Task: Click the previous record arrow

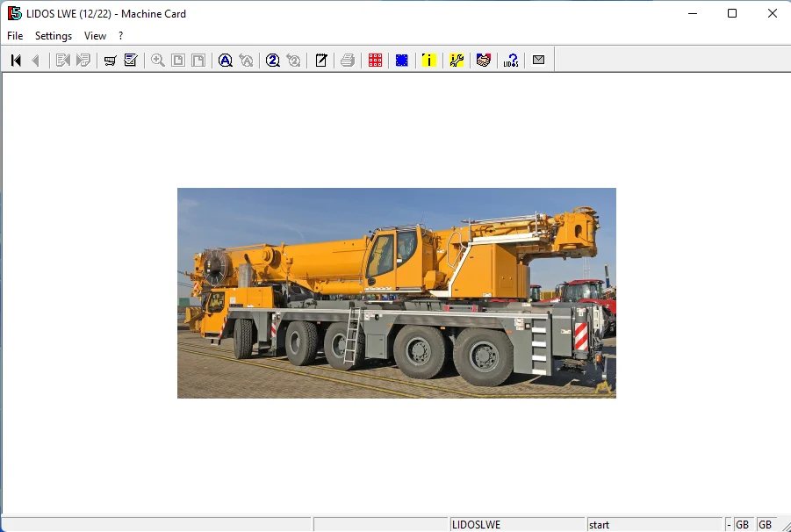Action: [x=35, y=60]
